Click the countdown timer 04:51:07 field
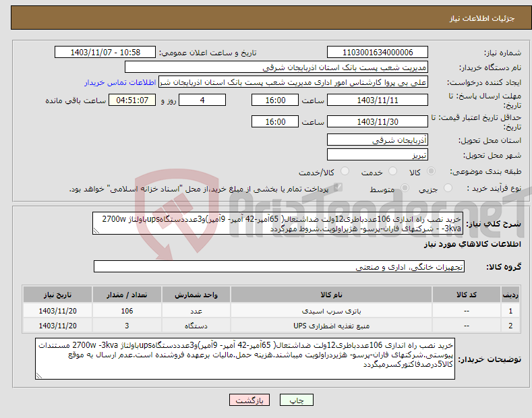 132,100
